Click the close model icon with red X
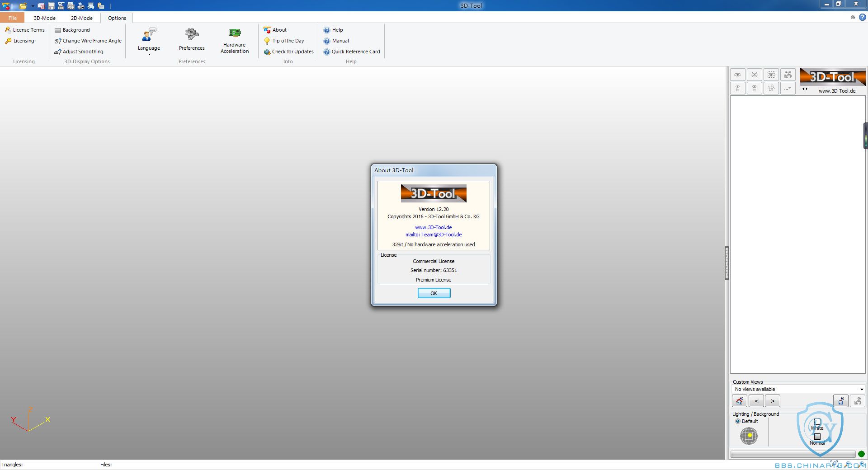Viewport: 868px width, 470px height. (x=41, y=6)
